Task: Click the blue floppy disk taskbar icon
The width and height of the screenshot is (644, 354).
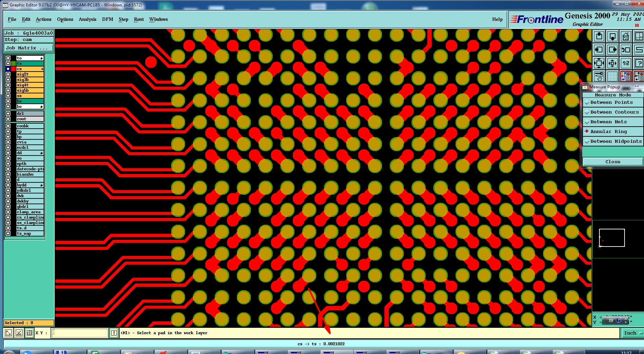Action: pyautogui.click(x=61, y=352)
